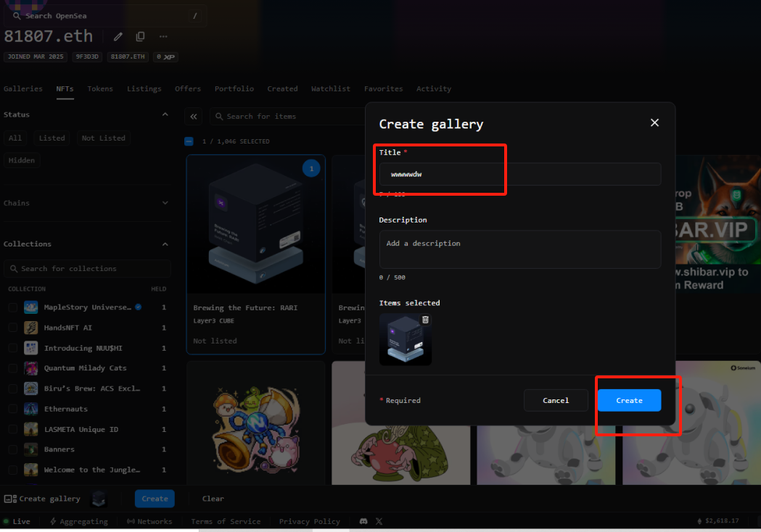The width and height of the screenshot is (761, 532).
Task: Filter status by Hidden
Action: point(21,160)
